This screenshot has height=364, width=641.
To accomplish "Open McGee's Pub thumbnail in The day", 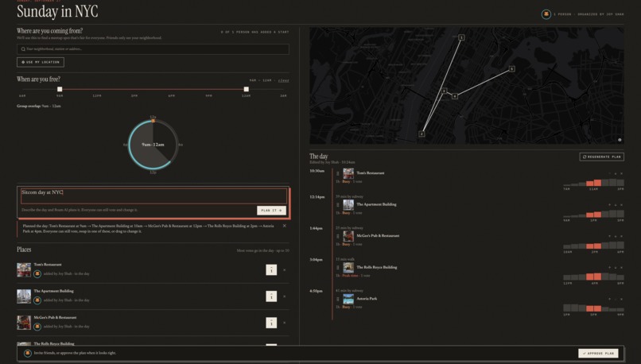I will coord(348,236).
